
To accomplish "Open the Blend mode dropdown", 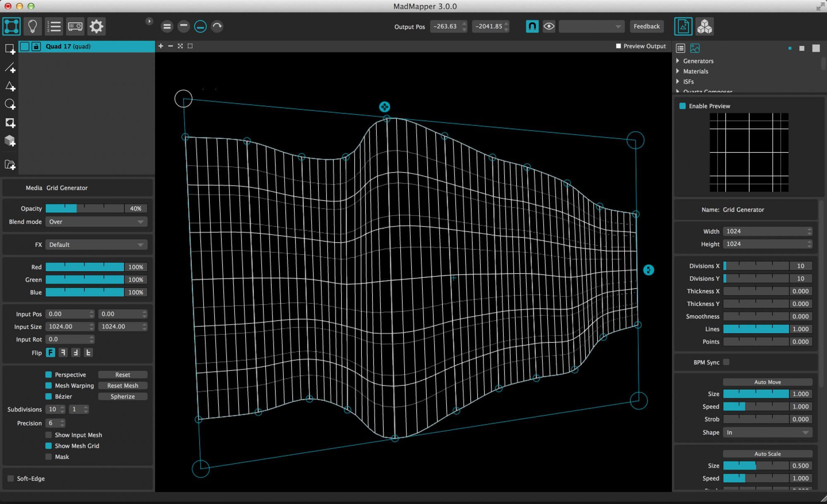I will pyautogui.click(x=96, y=222).
